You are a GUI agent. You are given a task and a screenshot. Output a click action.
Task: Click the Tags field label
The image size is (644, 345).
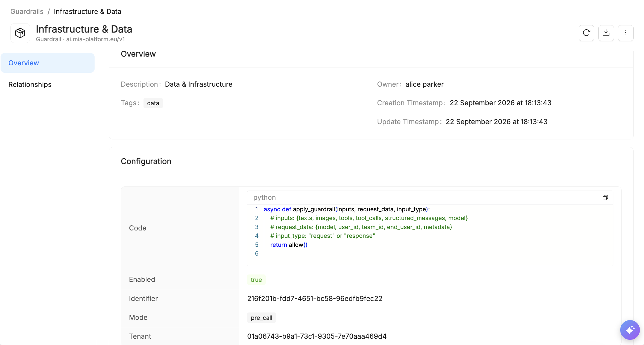point(130,103)
